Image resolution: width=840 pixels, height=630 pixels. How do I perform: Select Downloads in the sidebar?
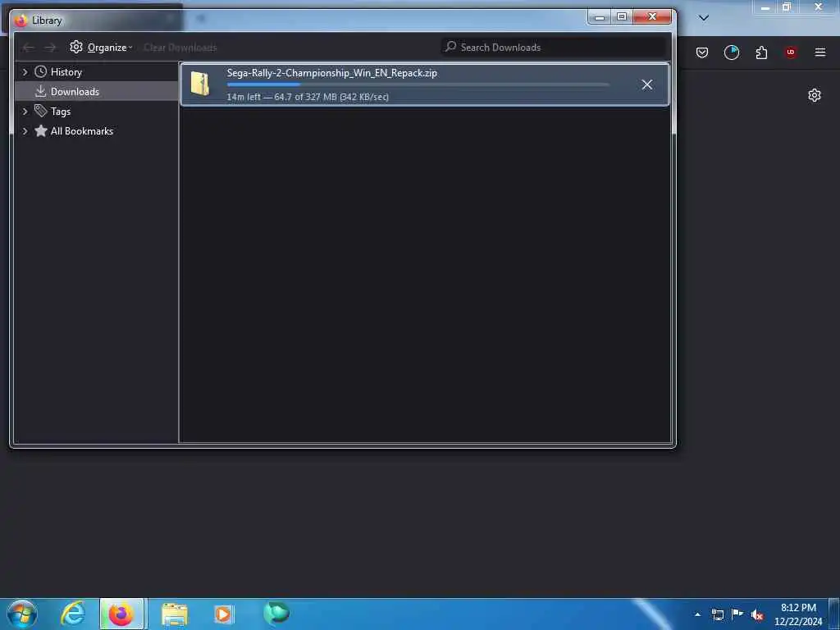pos(97,92)
